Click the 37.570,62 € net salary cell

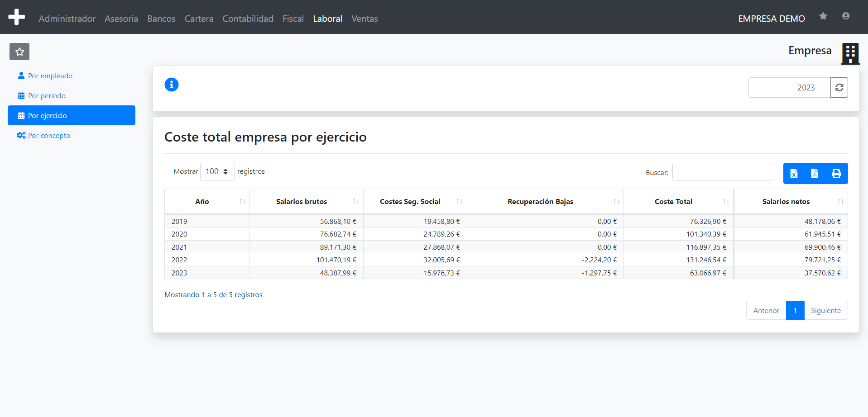pyautogui.click(x=791, y=273)
